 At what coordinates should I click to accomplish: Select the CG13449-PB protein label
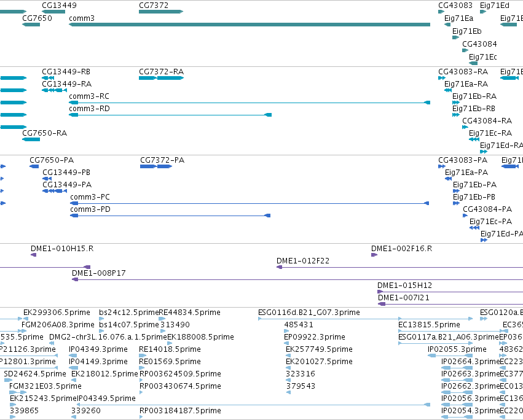66,173
